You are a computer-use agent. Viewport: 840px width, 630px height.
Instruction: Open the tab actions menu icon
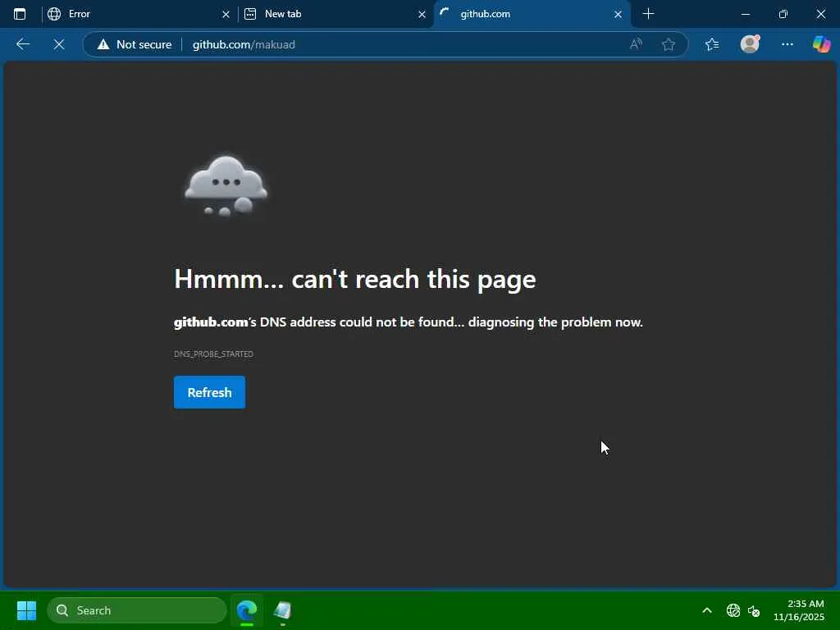(x=20, y=14)
